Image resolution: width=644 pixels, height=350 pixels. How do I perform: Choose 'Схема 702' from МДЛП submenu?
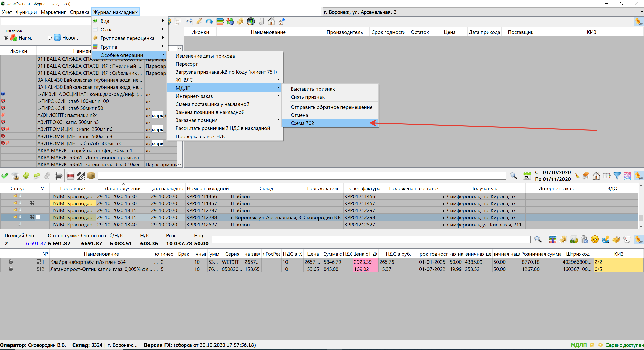(x=302, y=123)
